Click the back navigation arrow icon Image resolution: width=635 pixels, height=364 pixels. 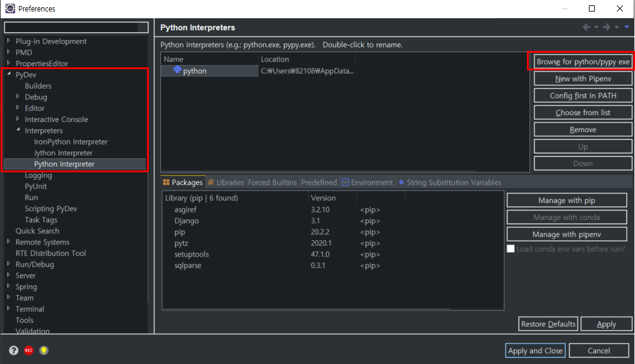(x=586, y=27)
